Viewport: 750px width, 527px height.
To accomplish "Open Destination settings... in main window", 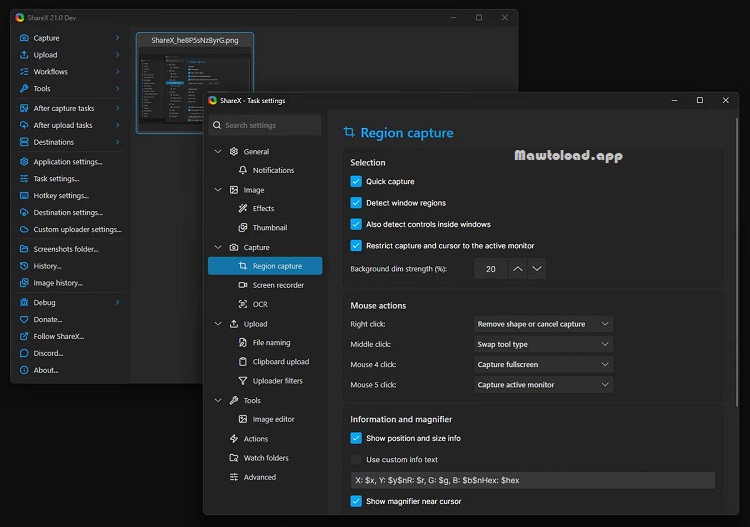I will (x=70, y=212).
